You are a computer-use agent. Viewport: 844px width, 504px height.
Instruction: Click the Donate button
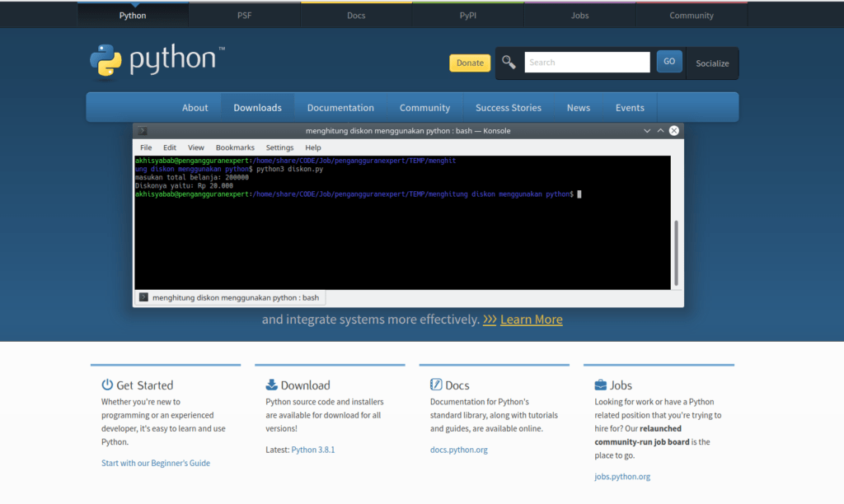(x=470, y=63)
